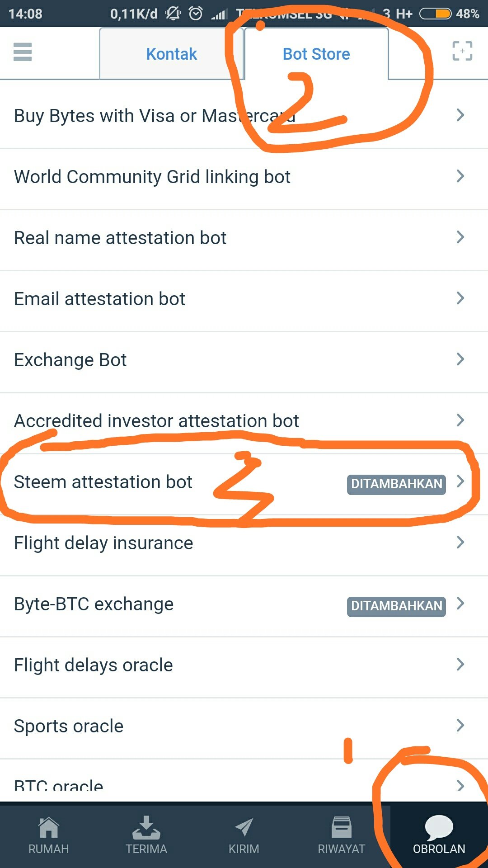Expand World Community Grid linking bot chevron
488x868 pixels.
point(460,176)
